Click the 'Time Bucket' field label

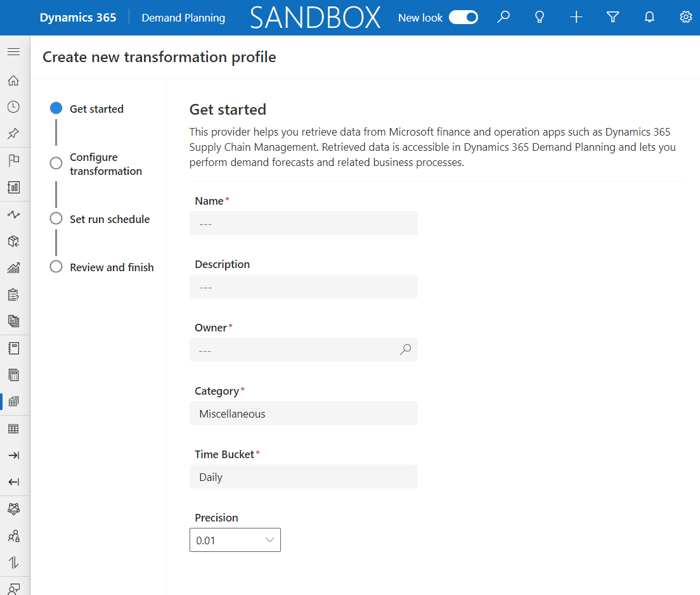tap(224, 454)
